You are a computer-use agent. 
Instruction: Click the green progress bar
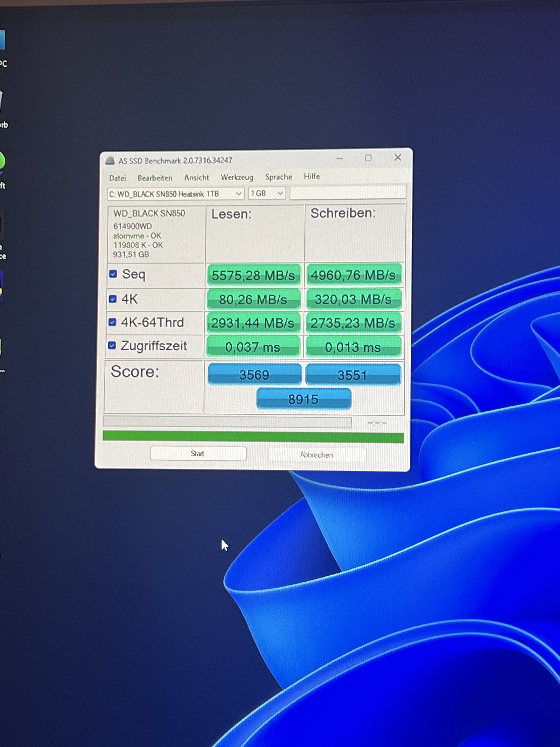[253, 436]
